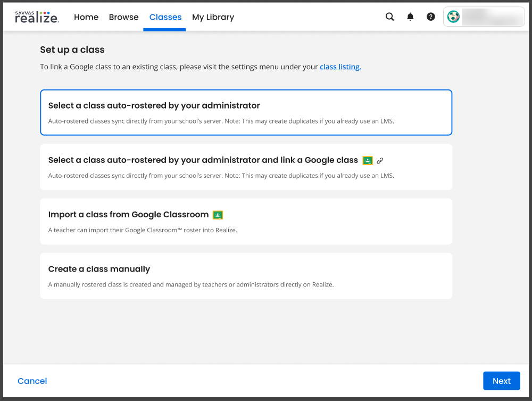Click the help question mark icon
Screen dimensions: 532x401
coord(431,17)
